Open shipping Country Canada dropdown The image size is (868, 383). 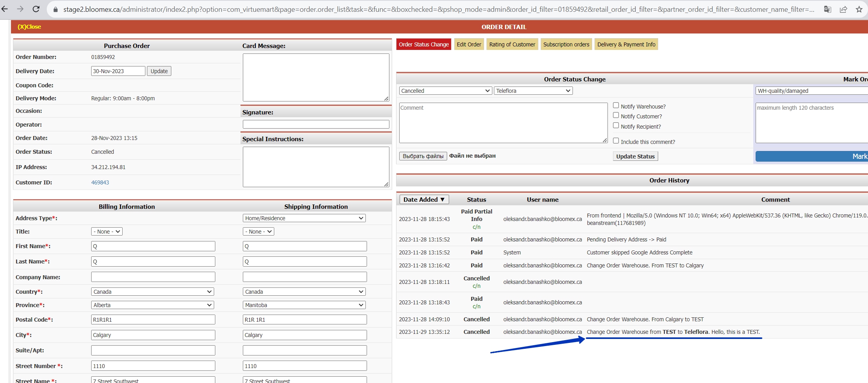(x=304, y=292)
